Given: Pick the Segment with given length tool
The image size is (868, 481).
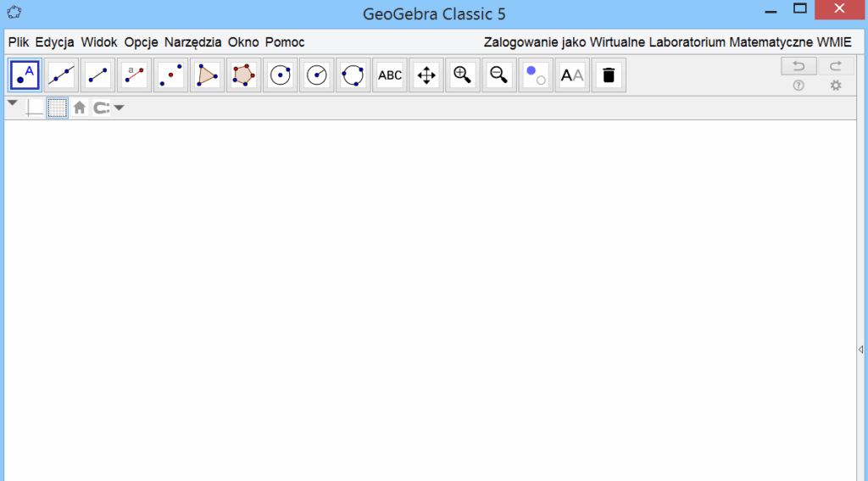Looking at the screenshot, I should [x=135, y=75].
